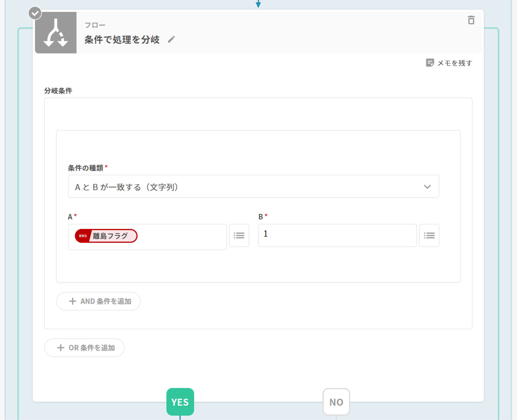
Task: Click OR 条件を追加 button
Action: [84, 348]
